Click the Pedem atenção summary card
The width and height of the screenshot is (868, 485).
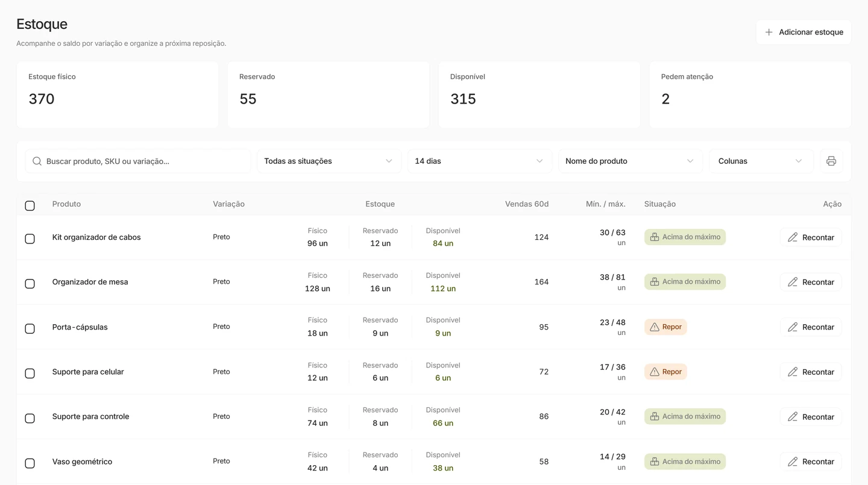(x=750, y=95)
